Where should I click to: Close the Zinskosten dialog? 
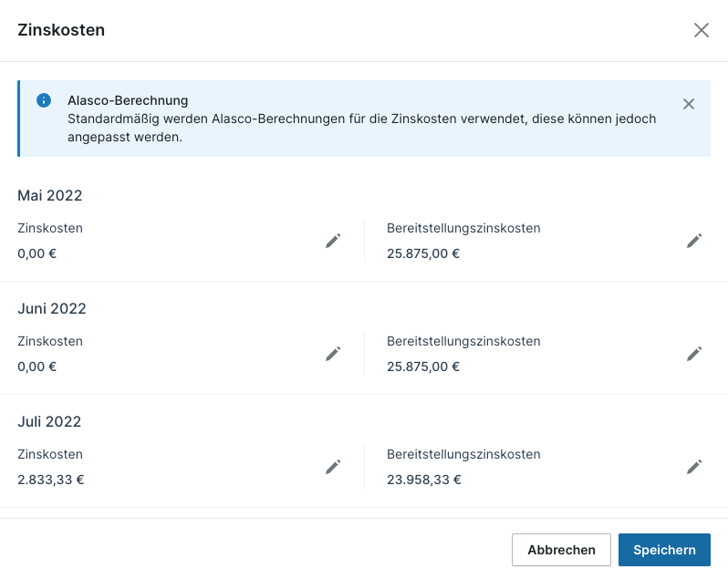tap(701, 30)
